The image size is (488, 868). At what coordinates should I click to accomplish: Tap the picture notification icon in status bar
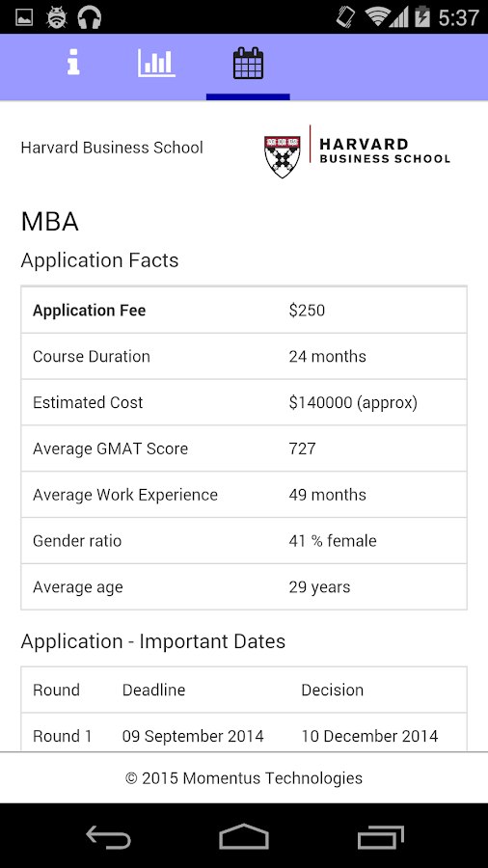click(24, 17)
